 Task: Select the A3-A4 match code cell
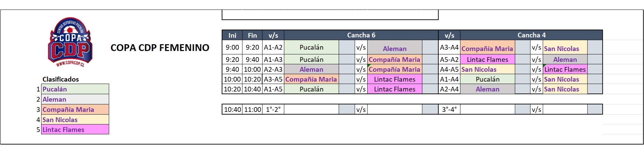(449, 47)
